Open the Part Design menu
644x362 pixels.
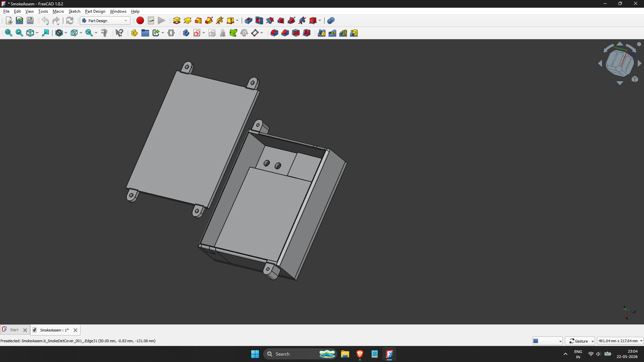95,11
